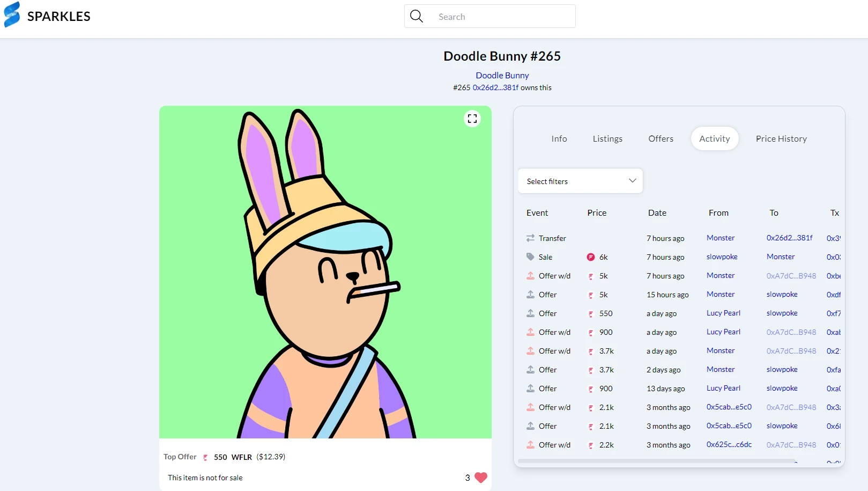Click '15 hours ago' date cell

(667, 295)
